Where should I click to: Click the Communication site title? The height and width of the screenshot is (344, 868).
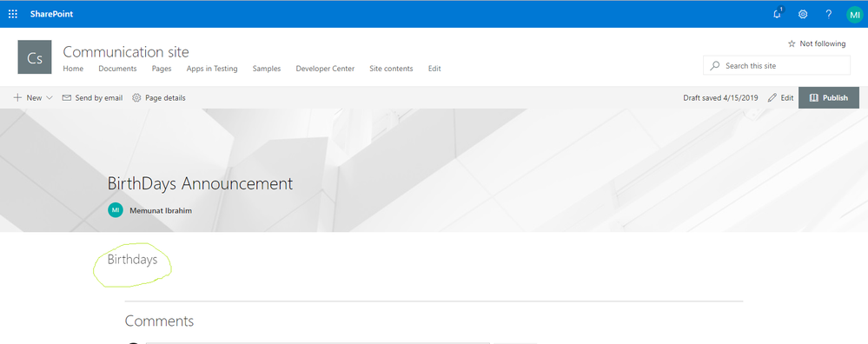tap(126, 52)
